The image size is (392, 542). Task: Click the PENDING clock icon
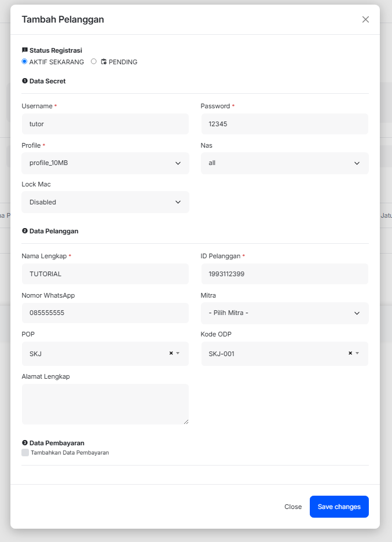click(104, 61)
